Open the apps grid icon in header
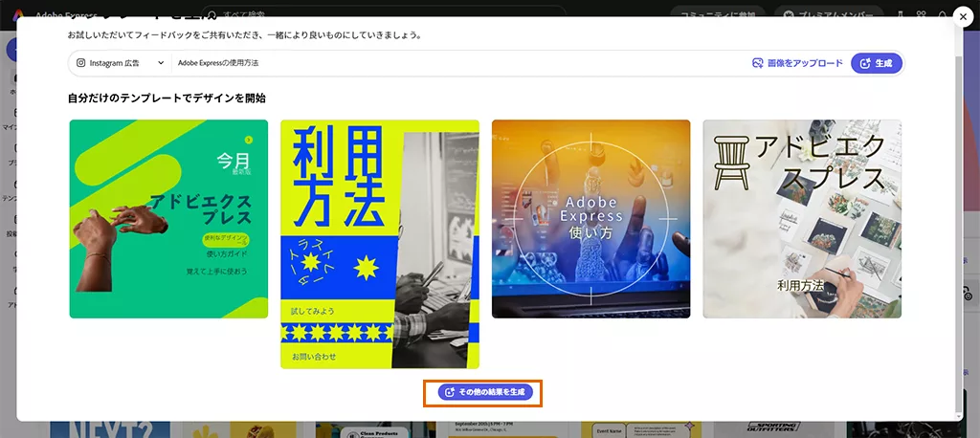The image size is (980, 438). tap(921, 13)
